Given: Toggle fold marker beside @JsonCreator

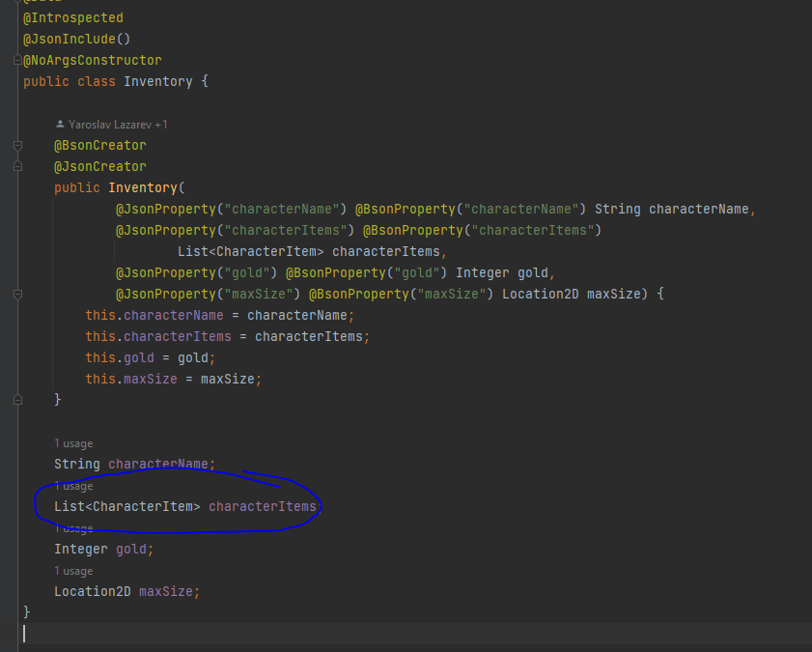Looking at the screenshot, I should click(x=17, y=167).
